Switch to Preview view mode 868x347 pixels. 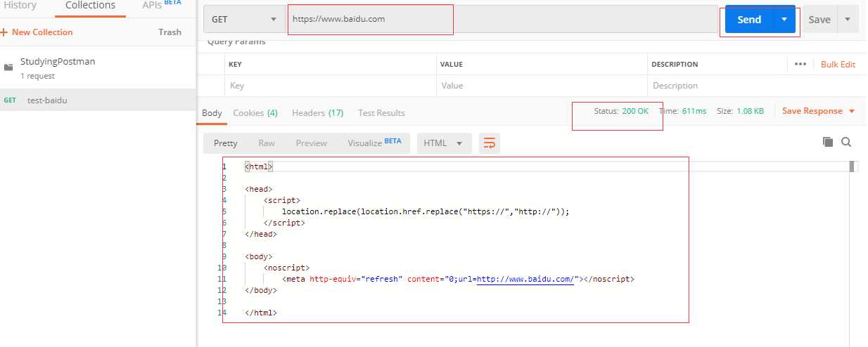point(312,143)
